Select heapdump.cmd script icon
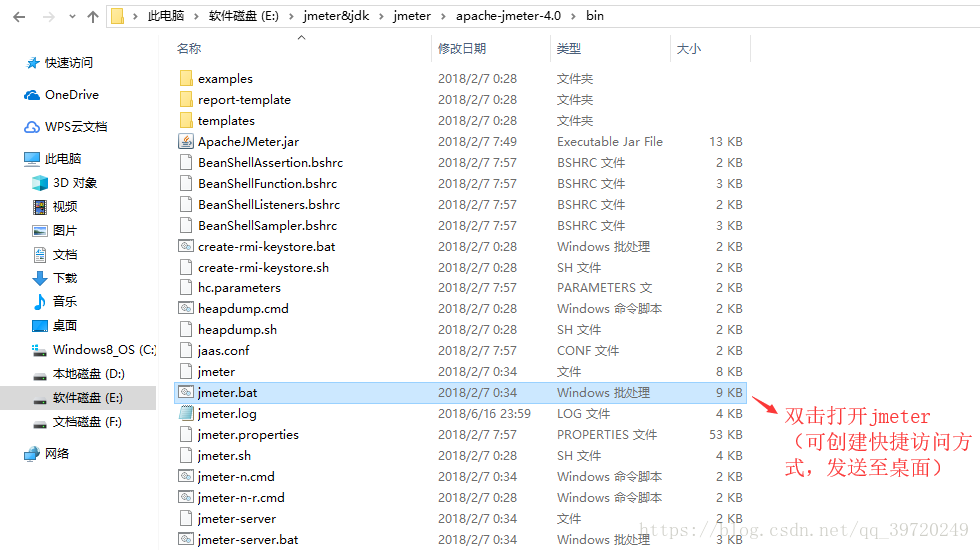 [186, 309]
